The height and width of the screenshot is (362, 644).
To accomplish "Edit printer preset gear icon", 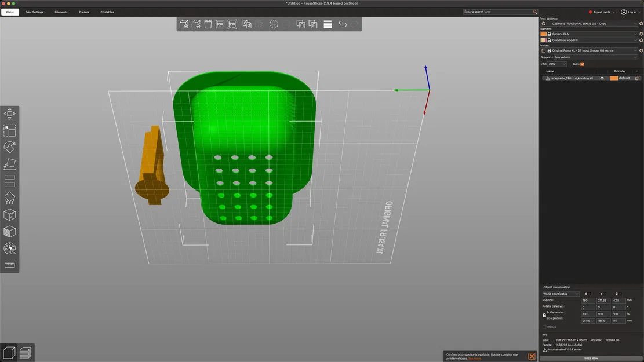I will click(641, 50).
